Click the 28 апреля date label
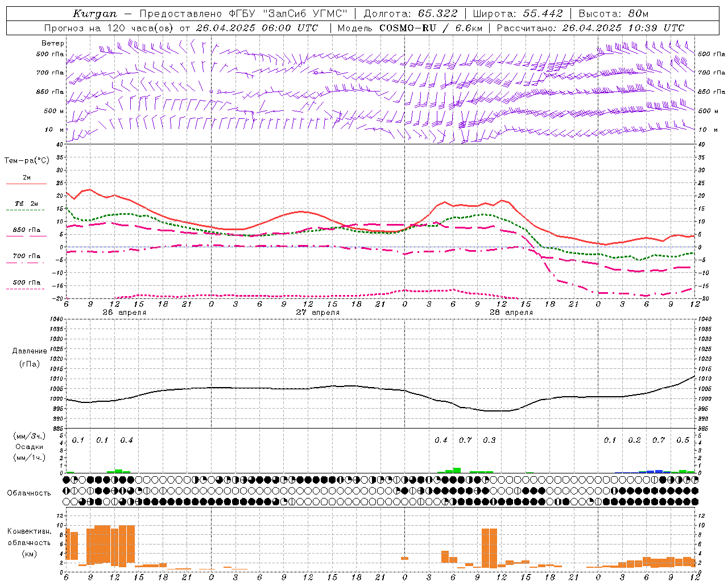This screenshot has height=582, width=728. click(511, 313)
